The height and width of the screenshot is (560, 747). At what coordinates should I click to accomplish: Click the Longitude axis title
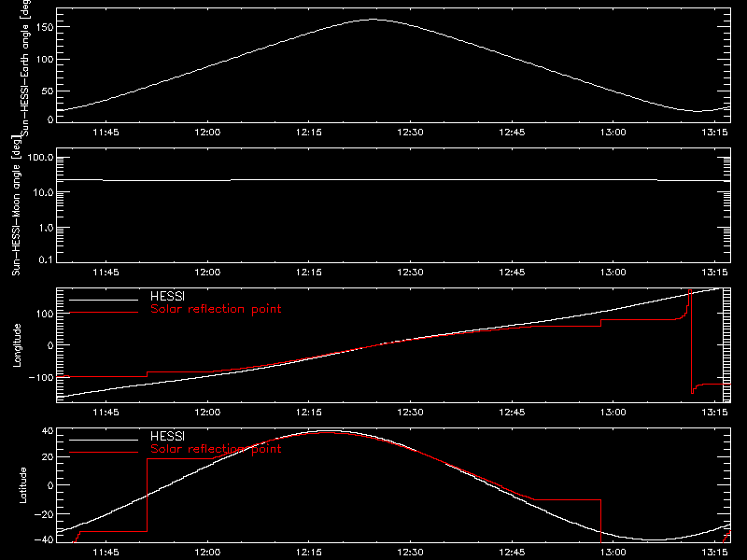point(17,345)
